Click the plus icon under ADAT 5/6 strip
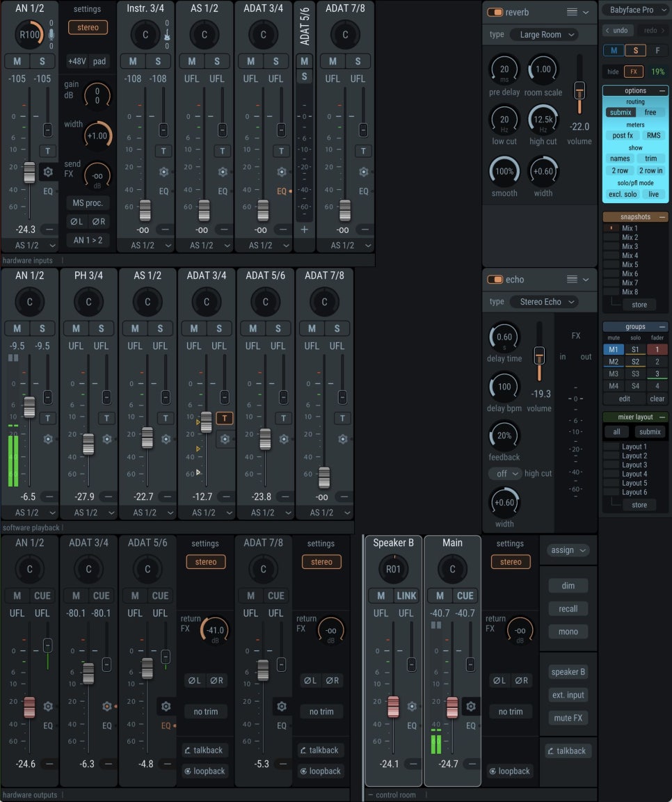The height and width of the screenshot is (802, 672). [x=304, y=230]
